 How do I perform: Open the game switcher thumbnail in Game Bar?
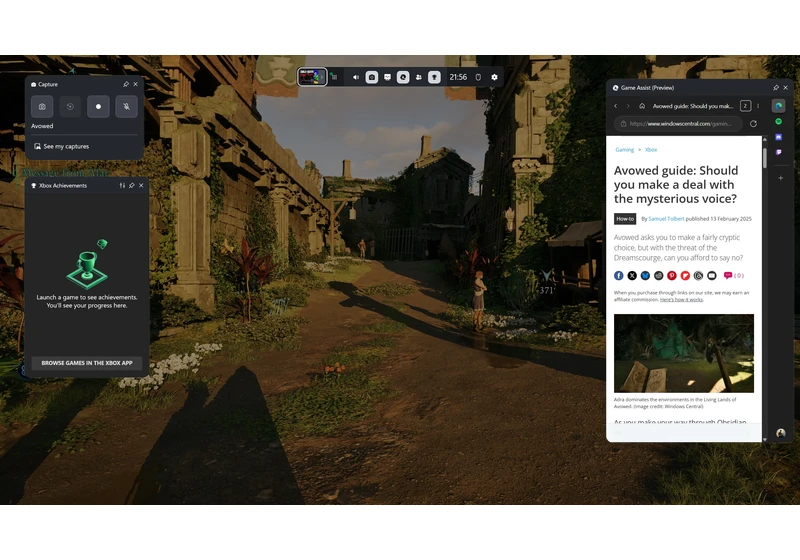(312, 77)
